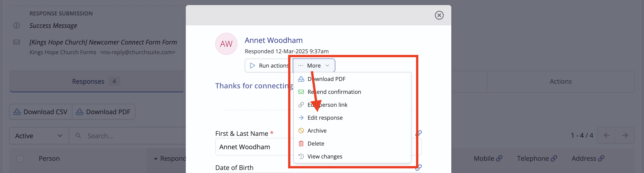644x173 pixels.
Task: Click Download CSV button
Action: tap(41, 112)
